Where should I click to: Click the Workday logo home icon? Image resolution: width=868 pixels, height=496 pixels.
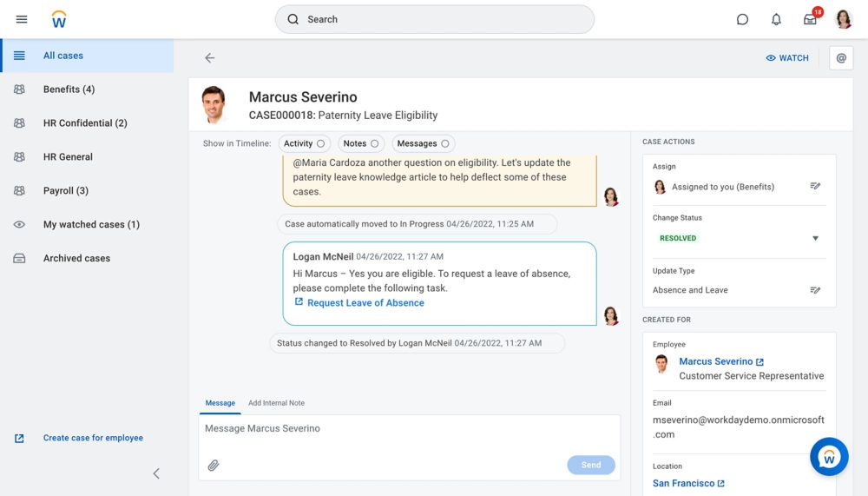pos(59,19)
